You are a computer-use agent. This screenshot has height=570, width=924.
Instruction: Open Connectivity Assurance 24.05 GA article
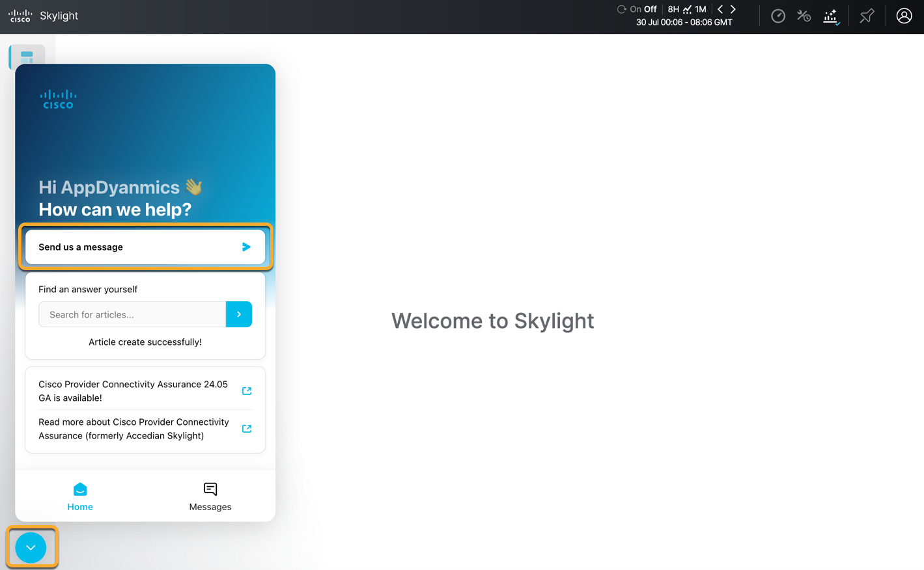(133, 391)
